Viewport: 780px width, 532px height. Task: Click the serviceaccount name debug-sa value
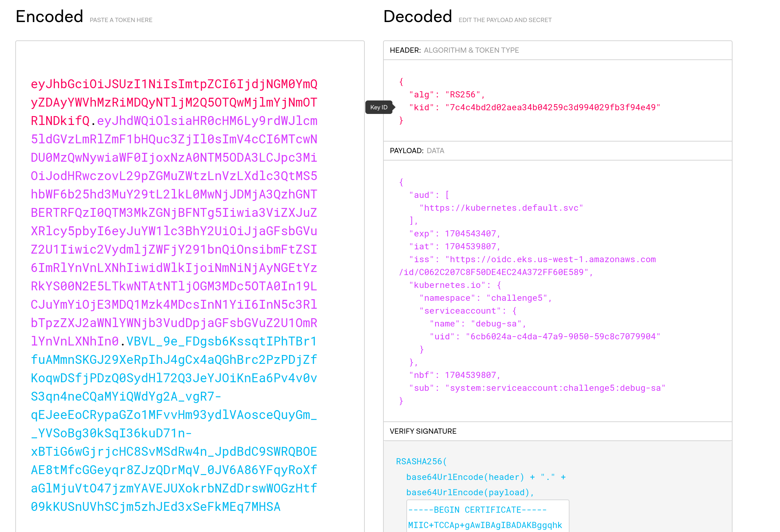click(x=496, y=324)
